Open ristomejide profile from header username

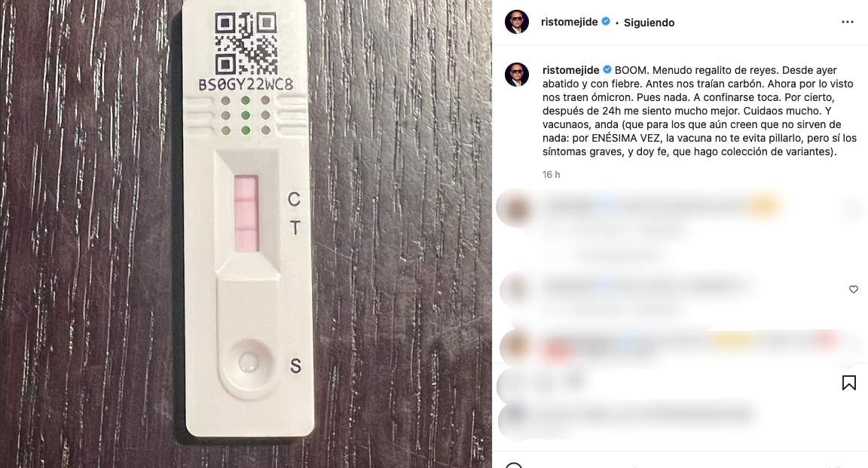(569, 22)
